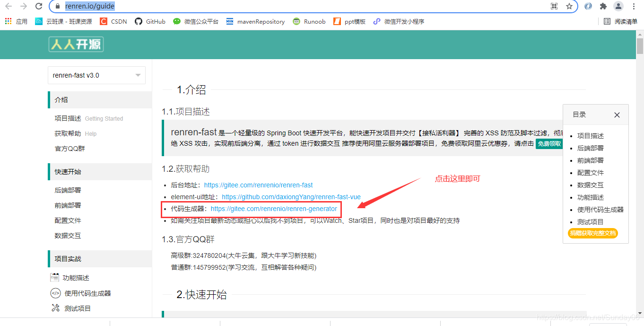Click the browser extensions puzzle icon

(x=604, y=7)
